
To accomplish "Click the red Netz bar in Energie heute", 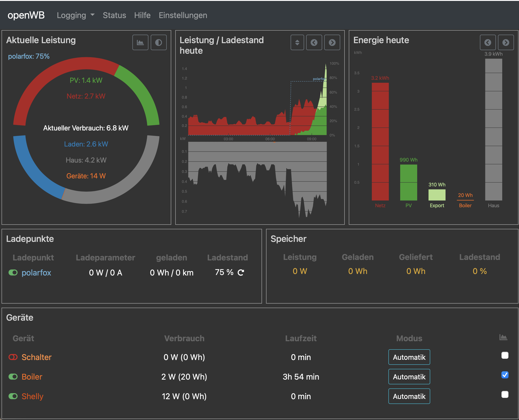I will (x=380, y=142).
